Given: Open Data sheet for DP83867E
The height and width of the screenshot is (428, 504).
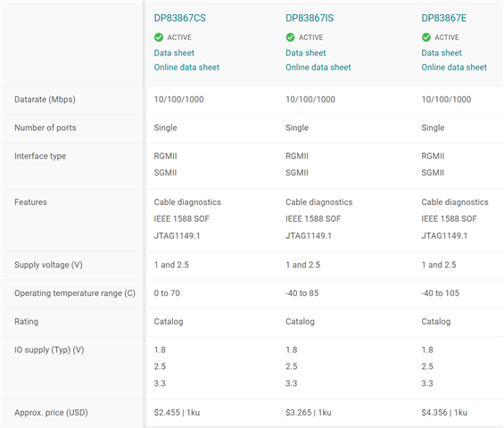Looking at the screenshot, I should (x=442, y=53).
